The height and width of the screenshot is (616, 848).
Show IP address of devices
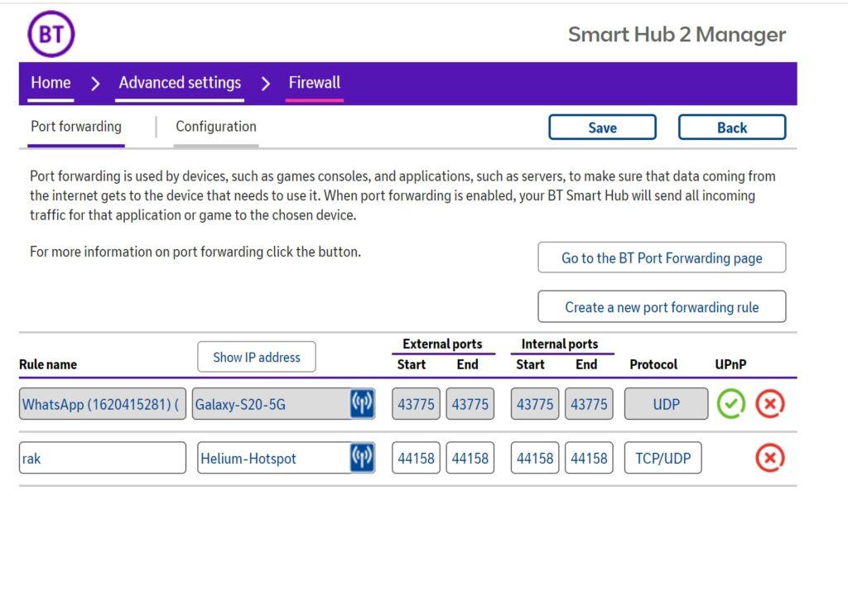[x=257, y=357]
